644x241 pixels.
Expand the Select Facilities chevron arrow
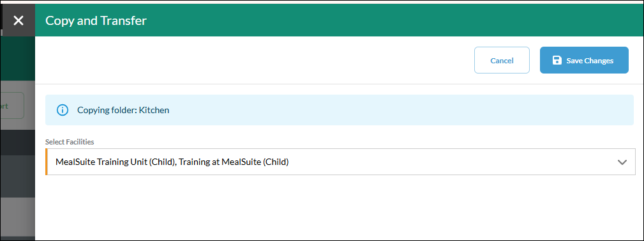(622, 162)
